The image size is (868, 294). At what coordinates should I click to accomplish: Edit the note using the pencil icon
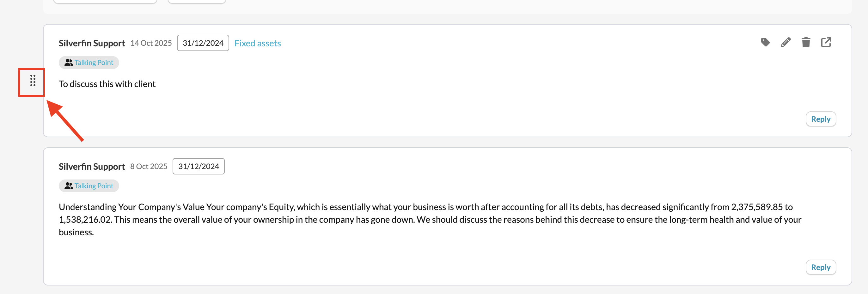point(785,42)
